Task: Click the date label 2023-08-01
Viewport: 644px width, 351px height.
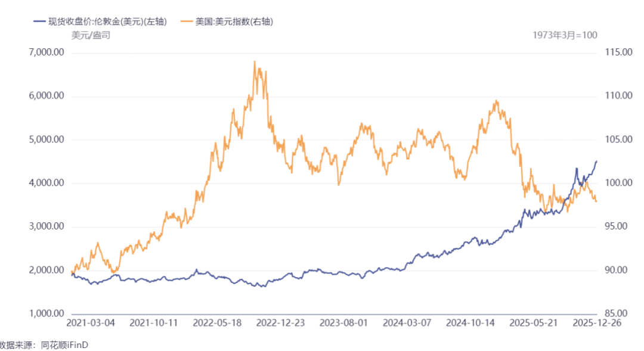Action: pyautogui.click(x=344, y=323)
